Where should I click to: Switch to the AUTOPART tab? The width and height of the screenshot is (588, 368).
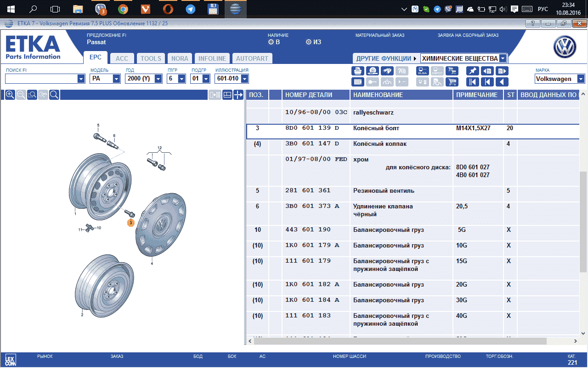coord(252,58)
